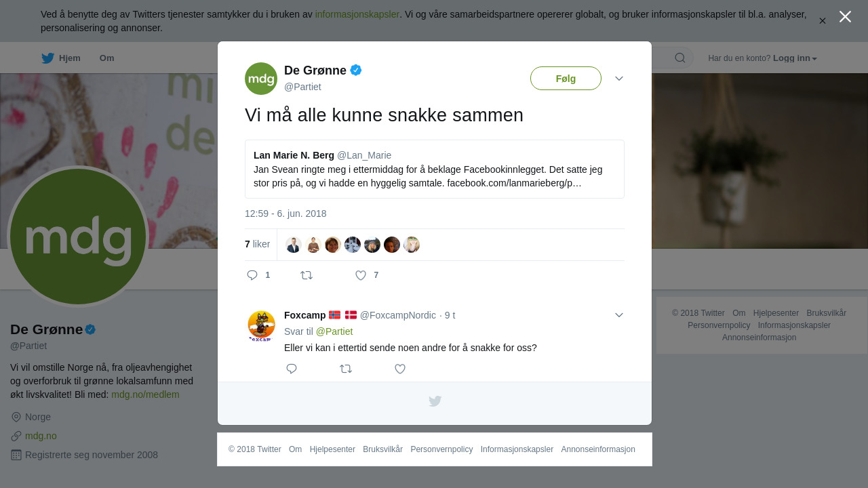The width and height of the screenshot is (868, 488).
Task: Like the De Grønne tweet
Action: (361, 275)
